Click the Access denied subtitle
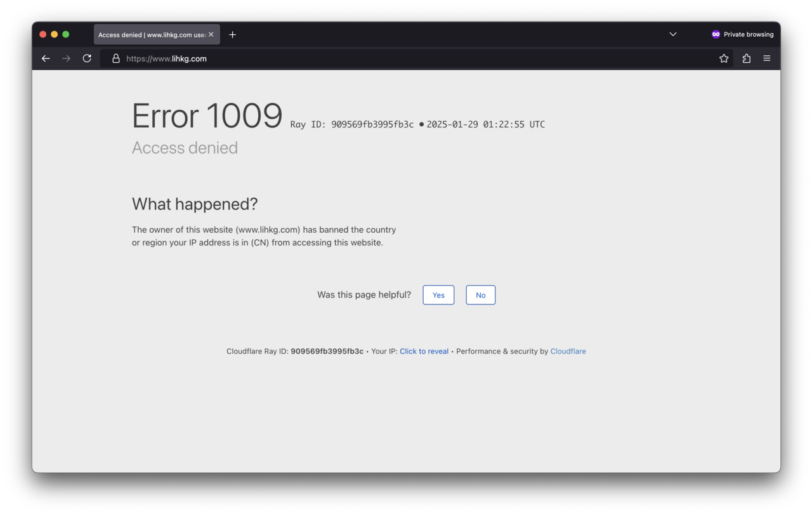 tap(185, 148)
